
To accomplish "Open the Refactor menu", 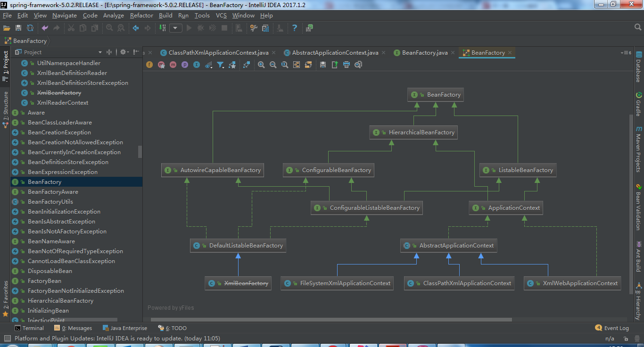I will (x=141, y=16).
